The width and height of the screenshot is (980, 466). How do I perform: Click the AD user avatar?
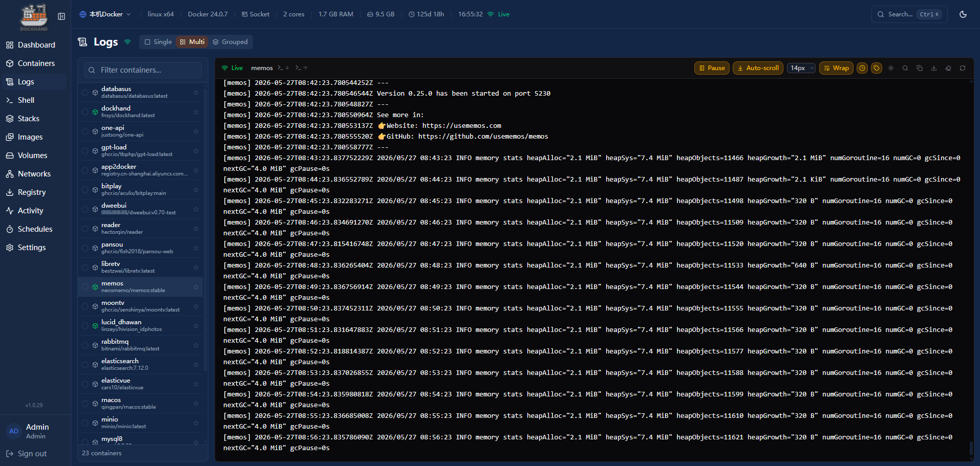(14, 431)
